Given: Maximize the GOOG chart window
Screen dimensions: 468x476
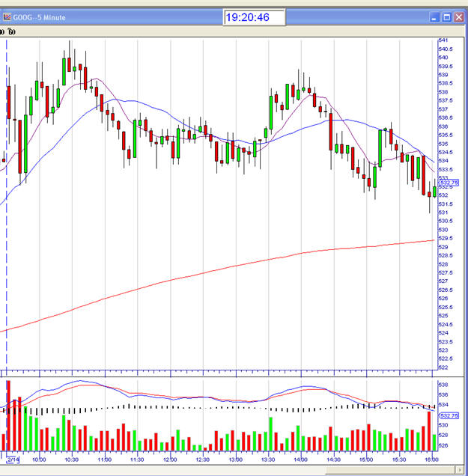Looking at the screenshot, I should (446, 17).
